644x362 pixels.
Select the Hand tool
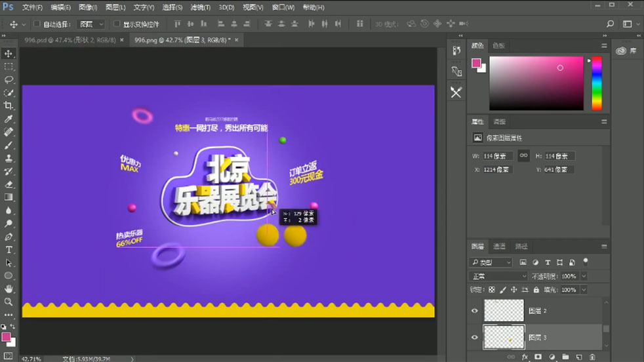[9, 289]
